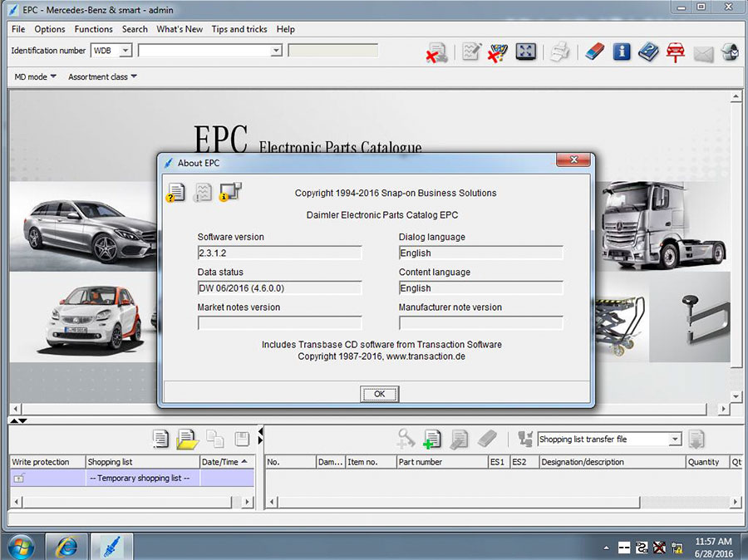Viewport: 748px width, 560px height.
Task: Click the printer icon in toolbar
Action: pos(559,52)
